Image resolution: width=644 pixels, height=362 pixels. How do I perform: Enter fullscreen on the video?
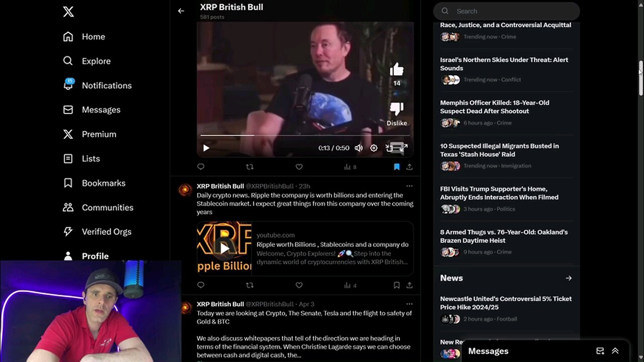point(404,148)
